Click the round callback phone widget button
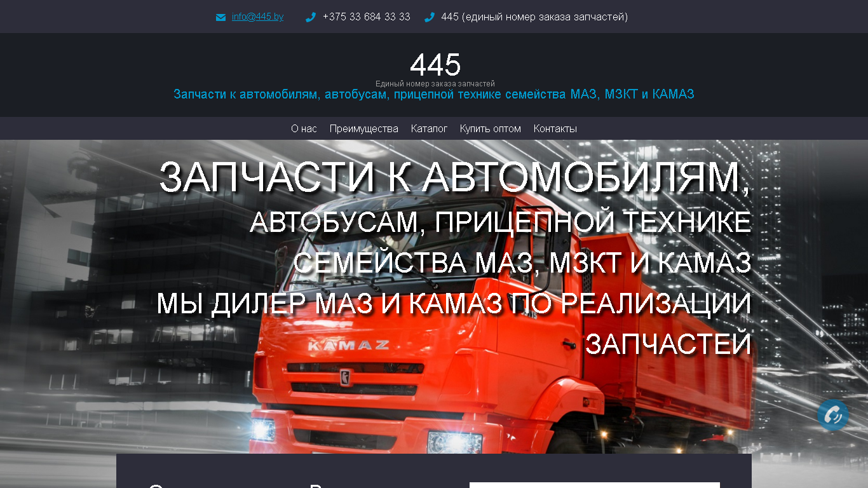The image size is (868, 488). tap(833, 415)
